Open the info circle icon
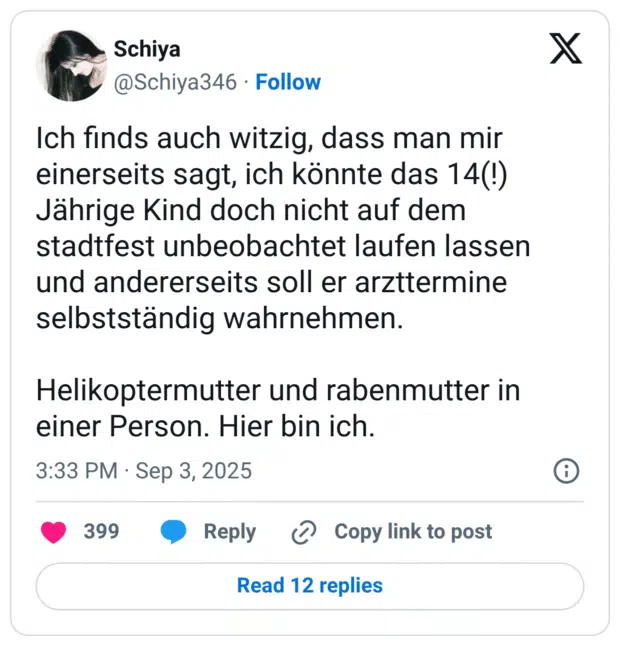This screenshot has height=646, width=620. [x=566, y=470]
